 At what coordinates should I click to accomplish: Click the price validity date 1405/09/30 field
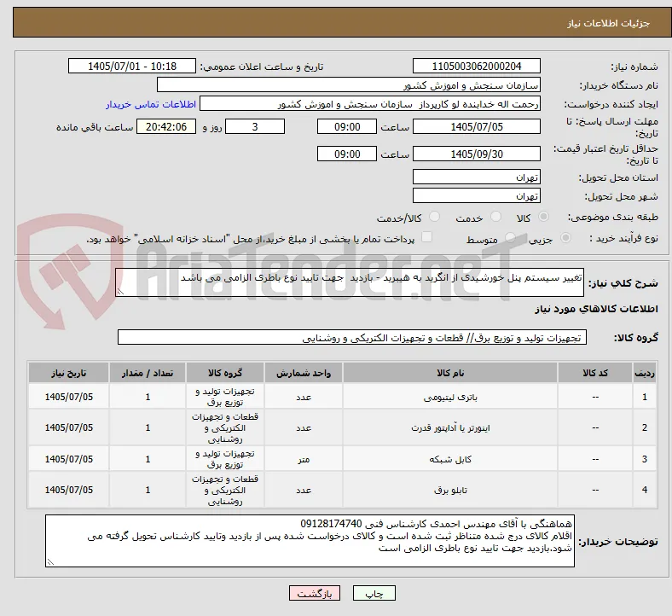coord(476,154)
